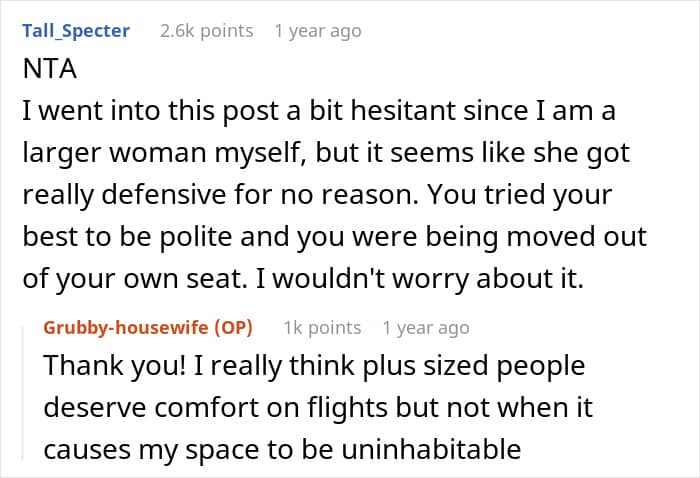Click the line starting "causes my space"
This screenshot has height=478, width=700.
[x=282, y=450]
